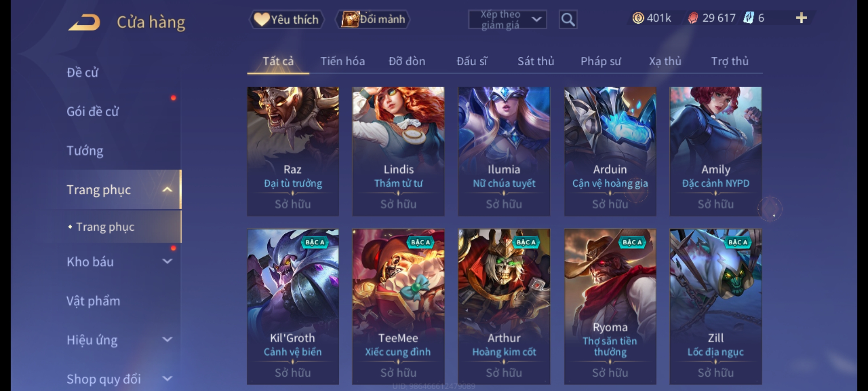Viewport: 868px width, 391px height.
Task: Open Đổi mảnh fragment exchange button
Action: pyautogui.click(x=373, y=19)
